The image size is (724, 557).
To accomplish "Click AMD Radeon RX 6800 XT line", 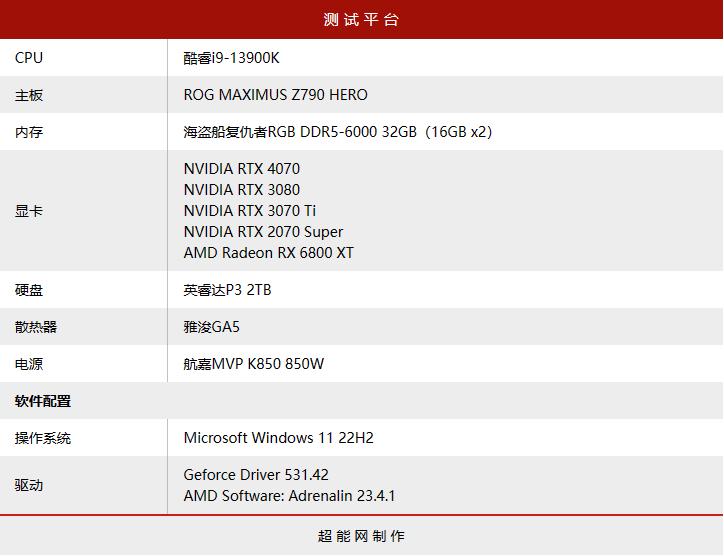I will tap(269, 253).
